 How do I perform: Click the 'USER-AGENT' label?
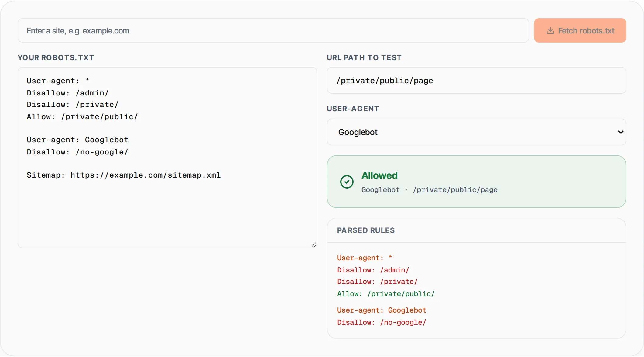353,109
